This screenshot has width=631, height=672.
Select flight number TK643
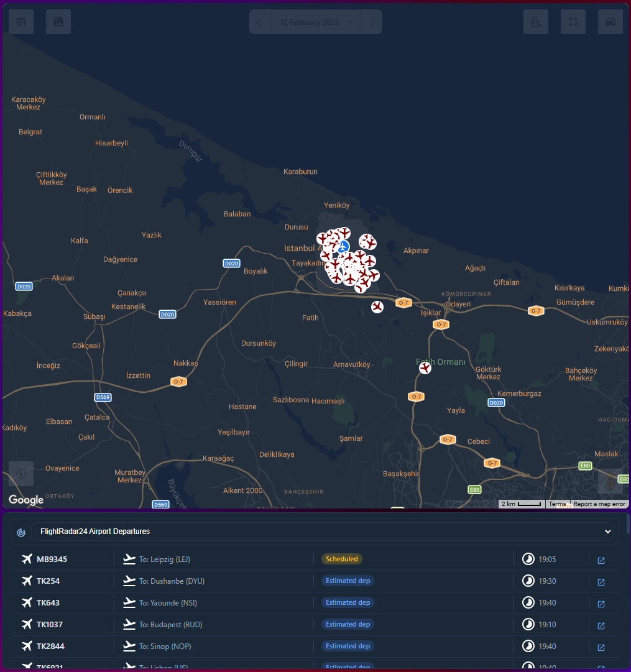[48, 603]
